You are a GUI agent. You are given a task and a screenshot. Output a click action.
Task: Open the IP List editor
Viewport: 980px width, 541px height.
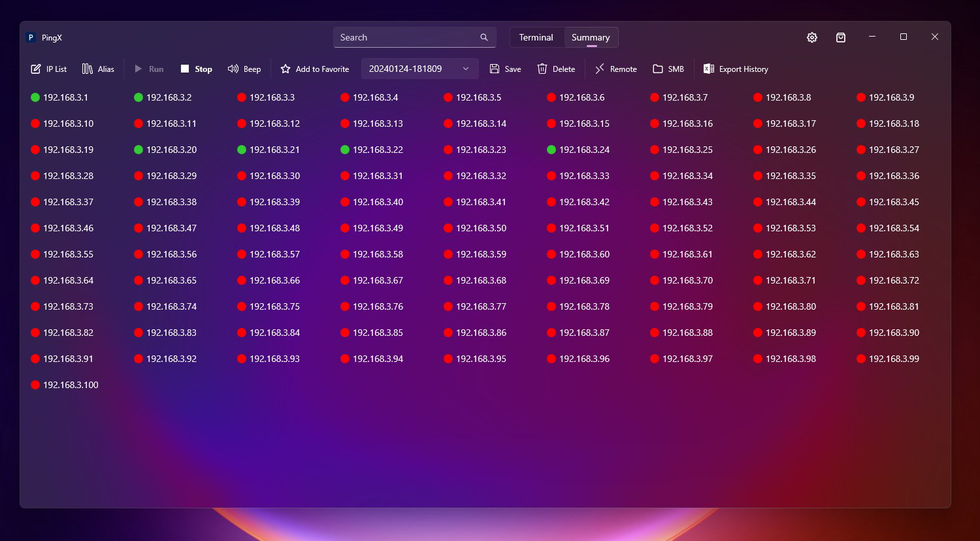tap(49, 69)
